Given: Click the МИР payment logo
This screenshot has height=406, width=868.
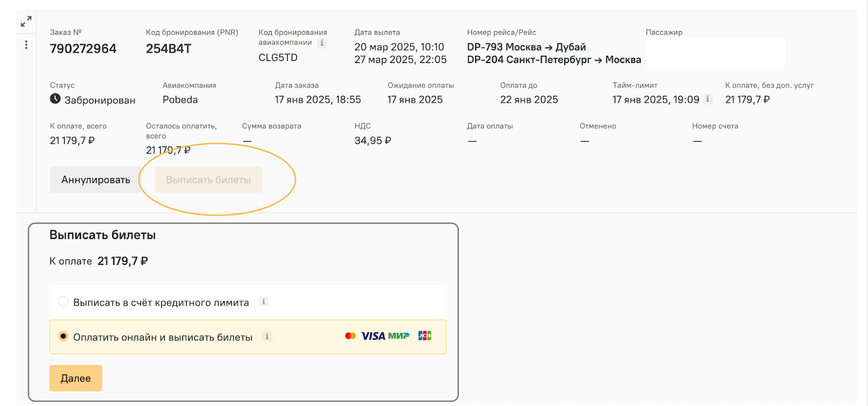Looking at the screenshot, I should 399,336.
